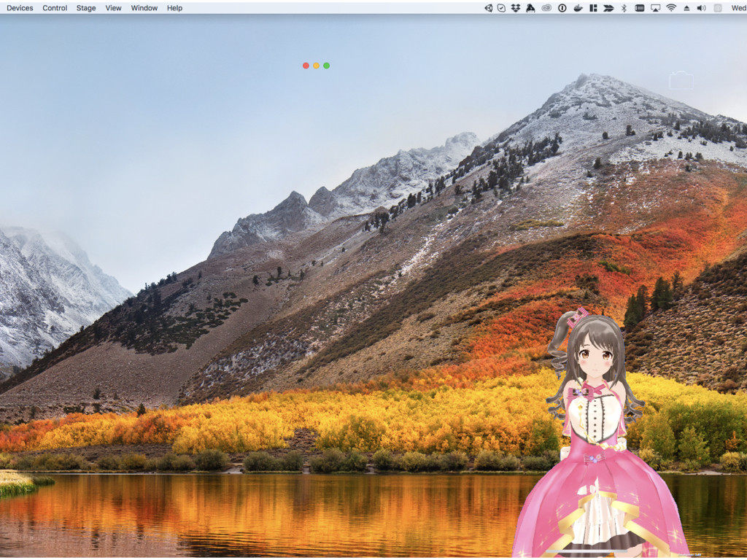
Task: Click the window-tiling grid menu bar icon
Action: click(x=593, y=8)
